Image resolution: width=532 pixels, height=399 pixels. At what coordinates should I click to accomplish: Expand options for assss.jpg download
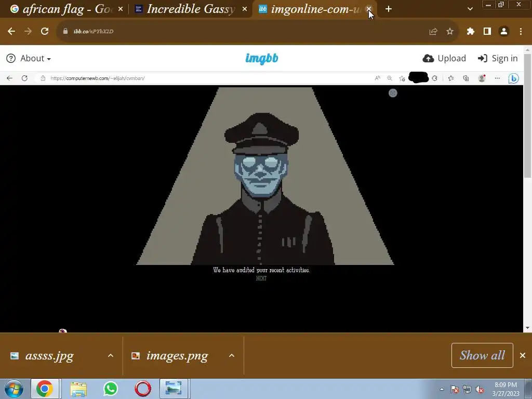111,355
